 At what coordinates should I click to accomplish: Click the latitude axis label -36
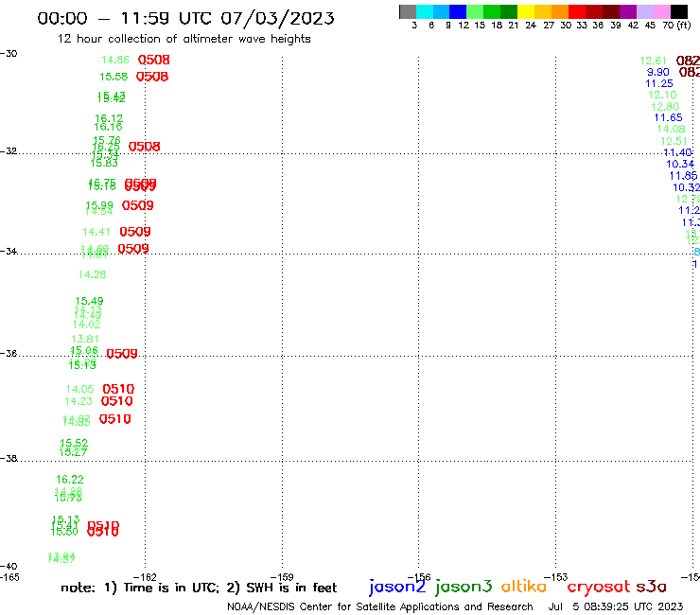(9, 353)
